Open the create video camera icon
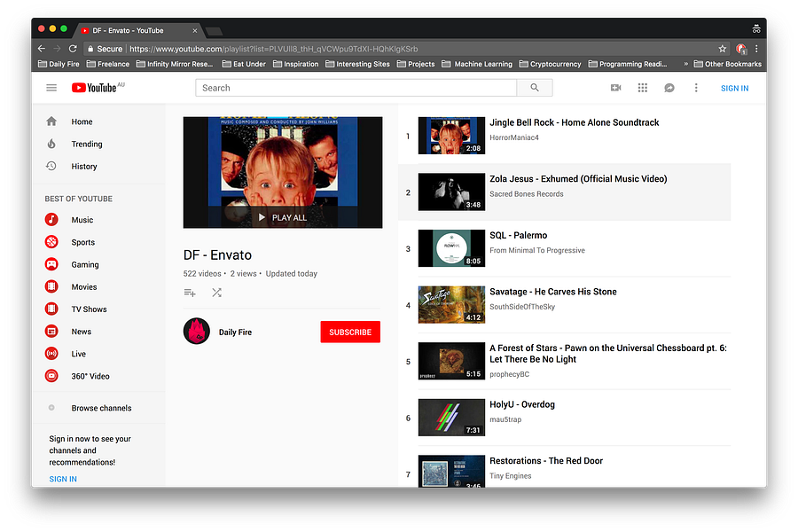 (616, 88)
